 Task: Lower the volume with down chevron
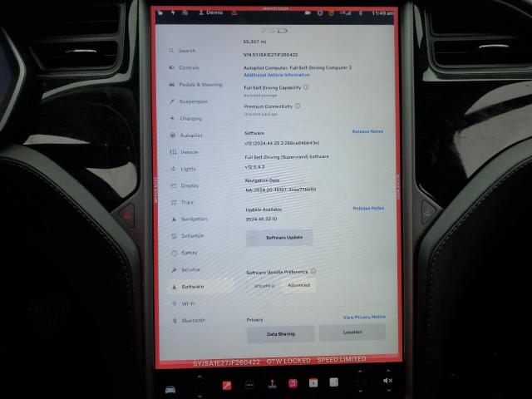389,391
